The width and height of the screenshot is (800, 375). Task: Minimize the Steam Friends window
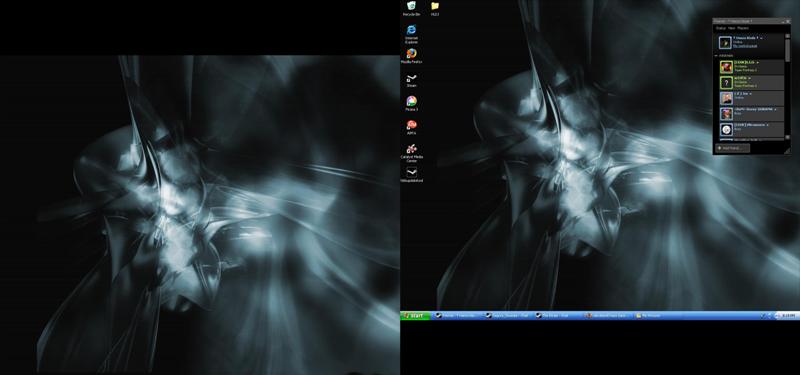point(783,21)
